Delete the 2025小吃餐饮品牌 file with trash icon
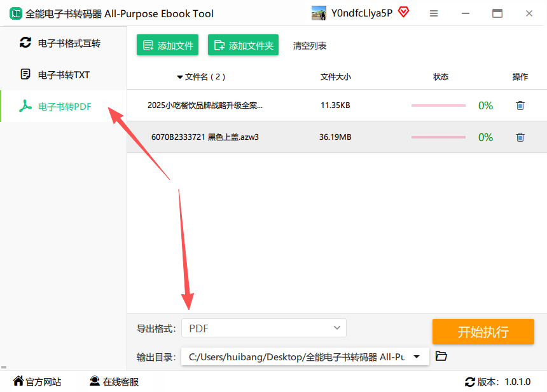Image resolution: width=547 pixels, height=392 pixels. 520,105
